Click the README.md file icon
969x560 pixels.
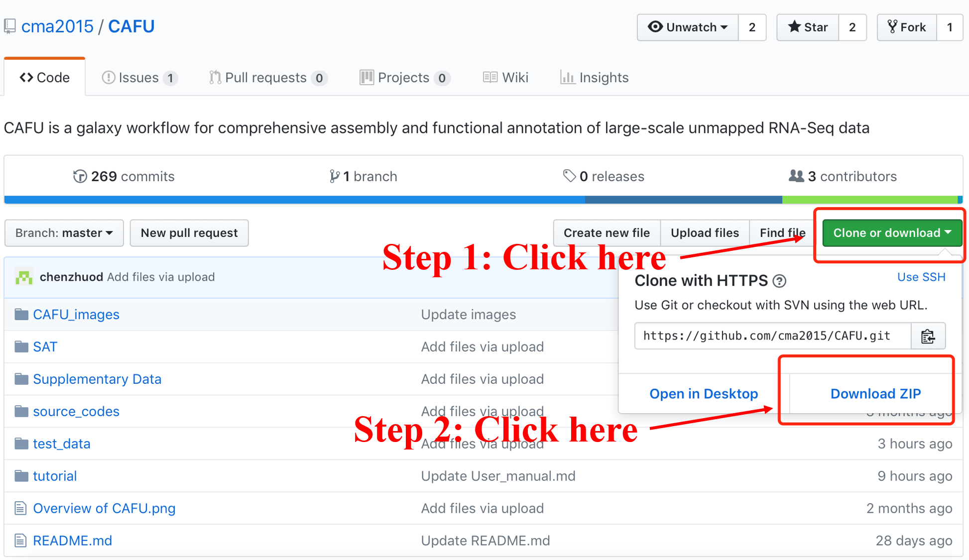[x=20, y=541]
